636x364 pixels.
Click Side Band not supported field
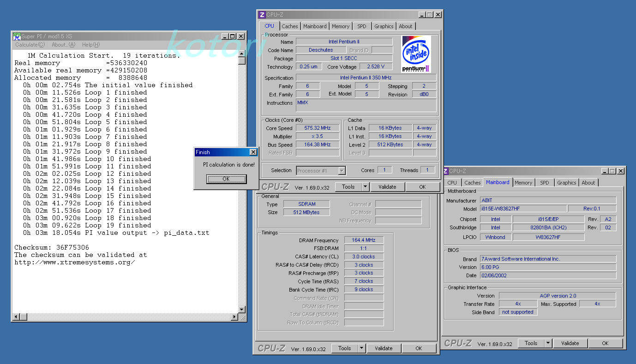click(518, 312)
